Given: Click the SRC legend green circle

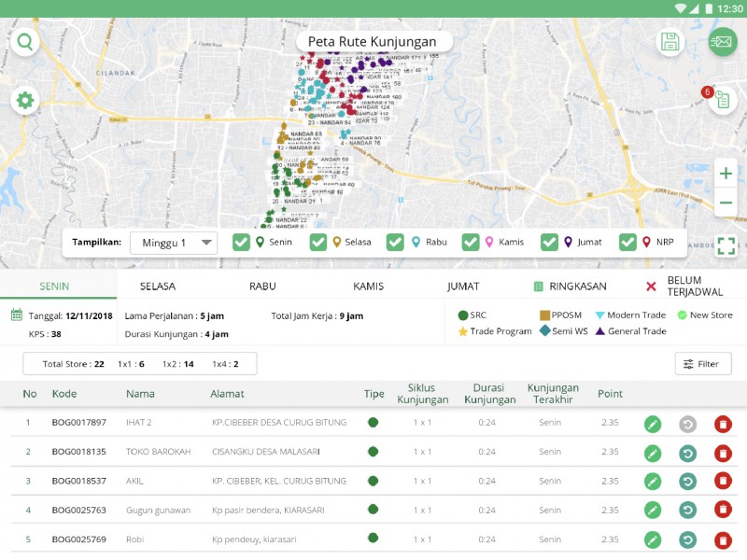Looking at the screenshot, I should click(462, 315).
